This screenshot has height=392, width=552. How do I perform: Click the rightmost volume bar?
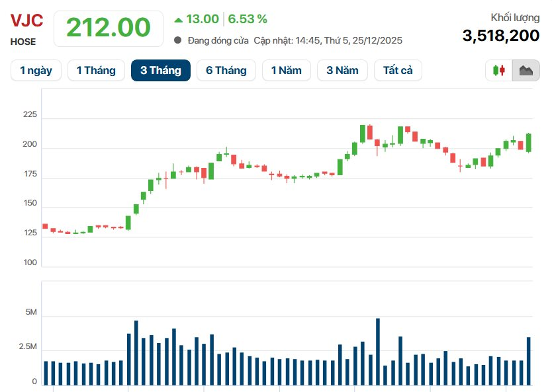[529, 361]
